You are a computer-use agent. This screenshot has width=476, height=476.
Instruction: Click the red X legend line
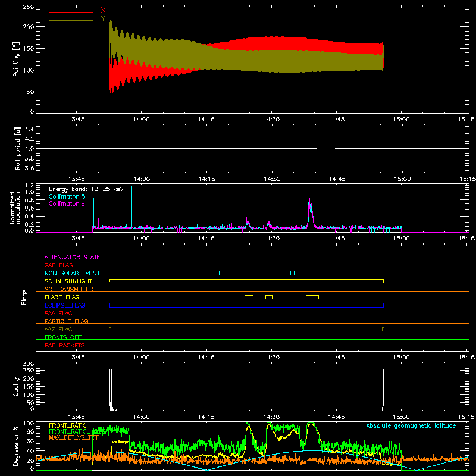pyautogui.click(x=71, y=12)
